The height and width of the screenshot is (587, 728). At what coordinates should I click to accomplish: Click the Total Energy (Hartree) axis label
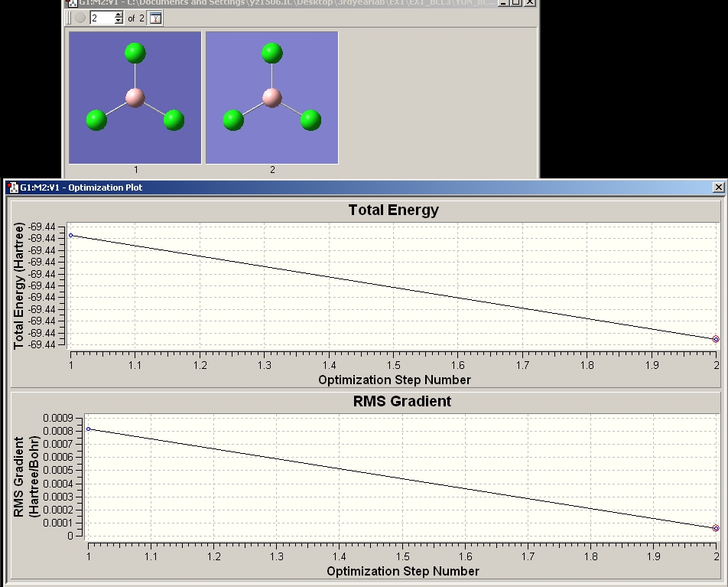click(x=18, y=285)
